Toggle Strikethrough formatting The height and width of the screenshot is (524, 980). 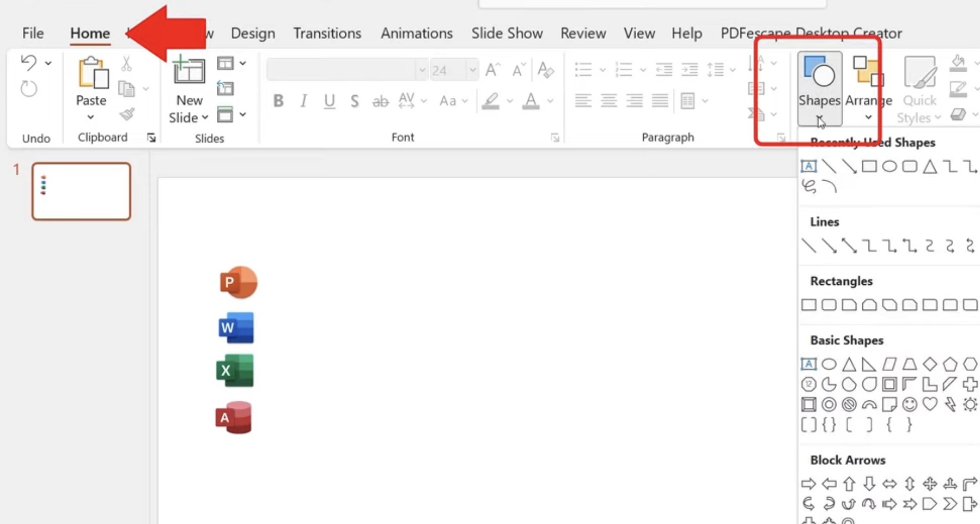pyautogui.click(x=380, y=101)
